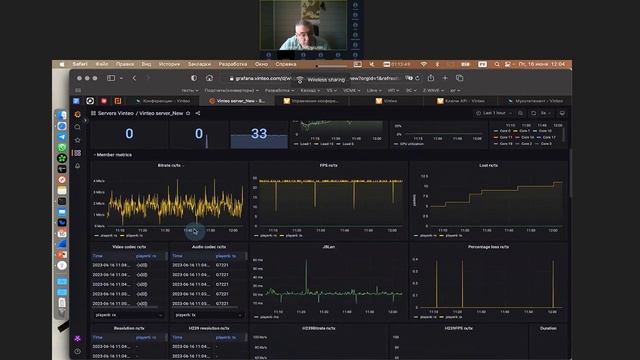This screenshot has height=360, width=640.
Task: Open Finder from the dock
Action: (62, 115)
